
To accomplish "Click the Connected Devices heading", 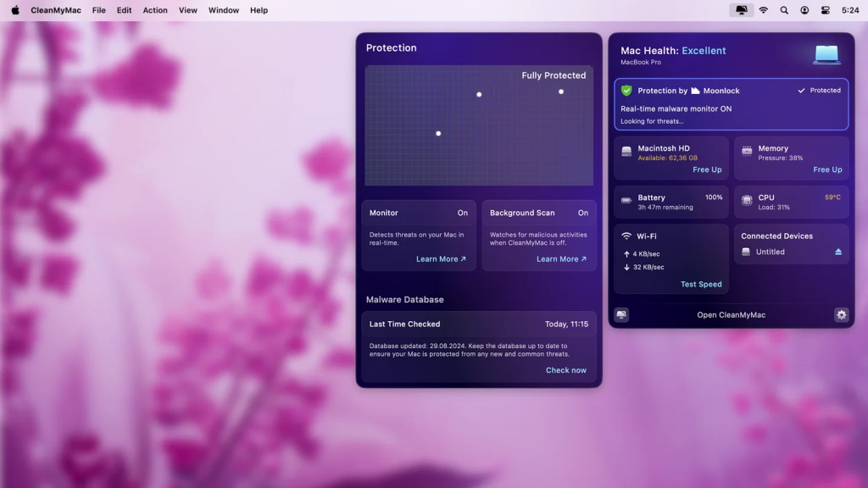I will (x=776, y=236).
